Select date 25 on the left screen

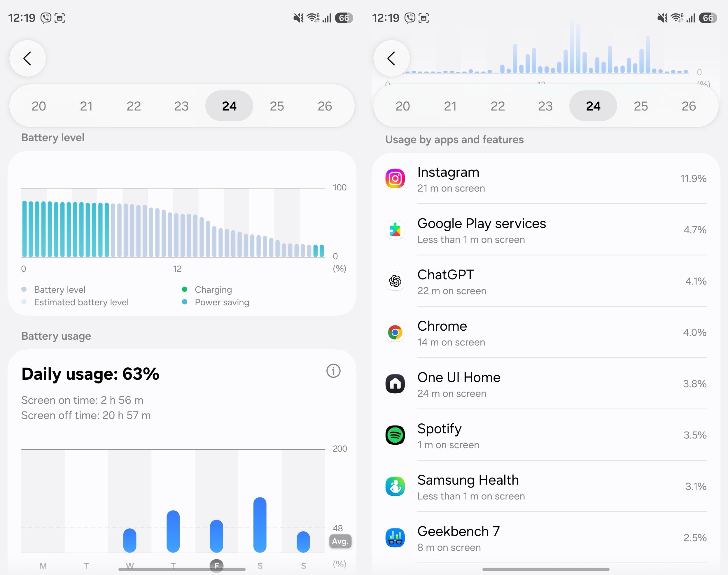[277, 106]
